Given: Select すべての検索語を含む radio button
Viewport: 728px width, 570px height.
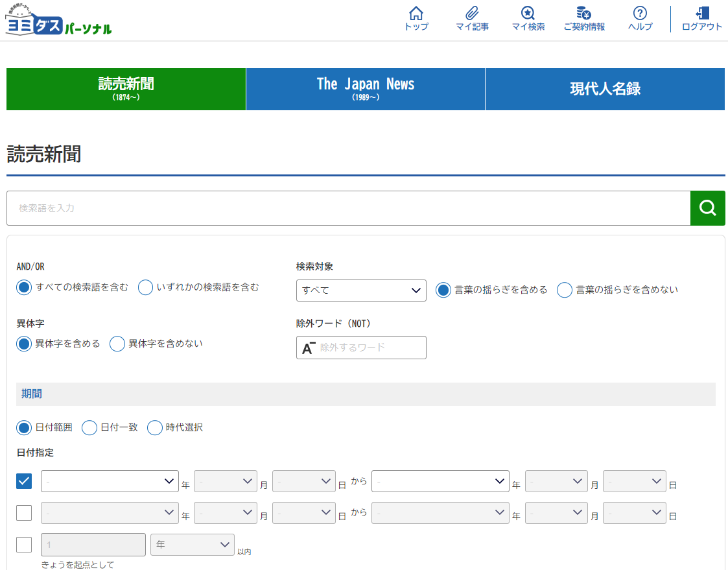Looking at the screenshot, I should [x=24, y=287].
